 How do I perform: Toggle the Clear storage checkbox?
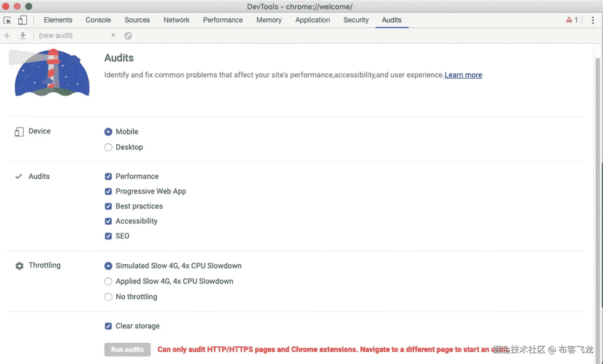[108, 326]
